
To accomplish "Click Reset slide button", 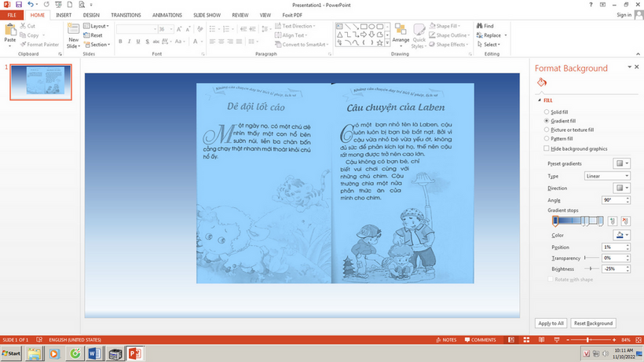I will point(93,35).
